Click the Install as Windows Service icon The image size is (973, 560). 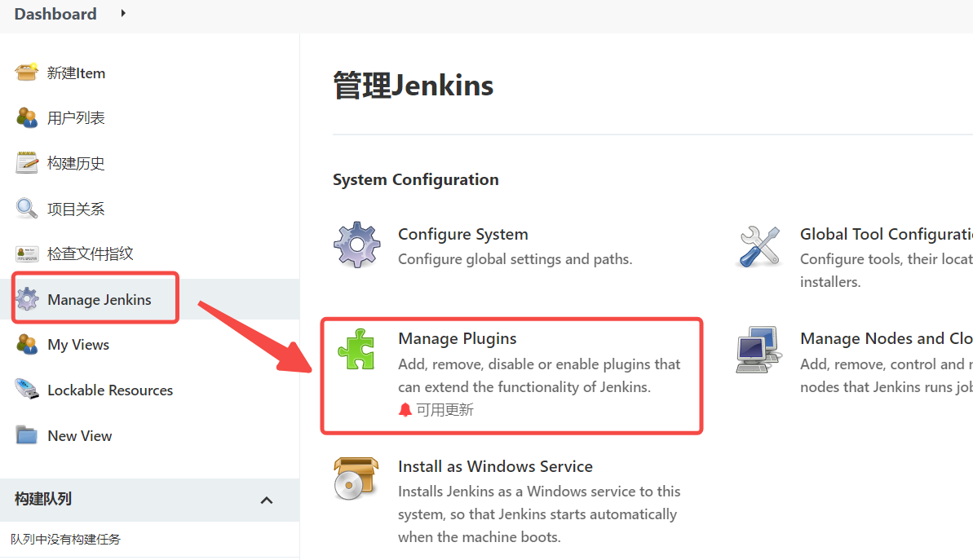pyautogui.click(x=356, y=478)
